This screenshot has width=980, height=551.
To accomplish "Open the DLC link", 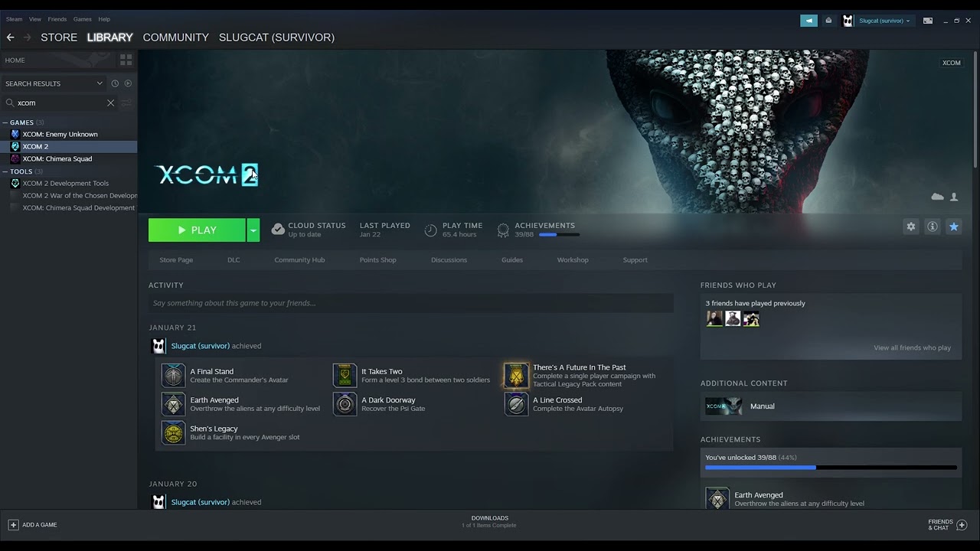I will point(234,260).
